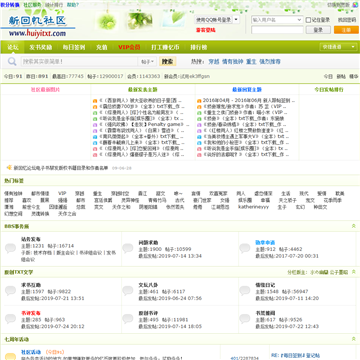Click the speech bubble icon beside 书荒推荐
Image resolution: width=360 pixels, height=360 pixels.
click(245, 318)
